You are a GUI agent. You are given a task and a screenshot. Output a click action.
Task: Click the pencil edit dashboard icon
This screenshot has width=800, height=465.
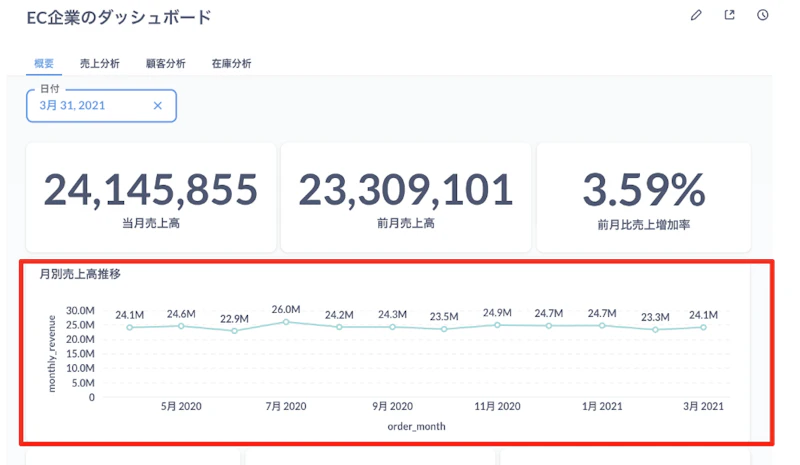tap(696, 16)
